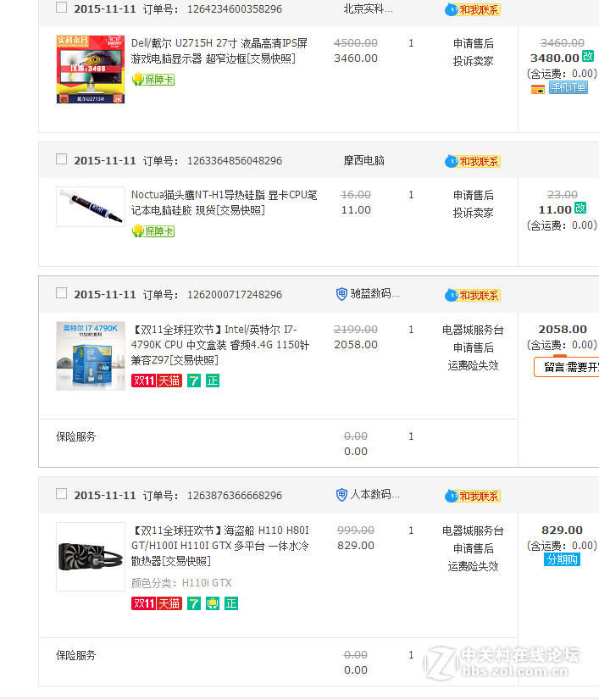Click the 保障卡 badge under Dell U2715H
Viewport: 599px width, 700px height.
pyautogui.click(x=153, y=80)
